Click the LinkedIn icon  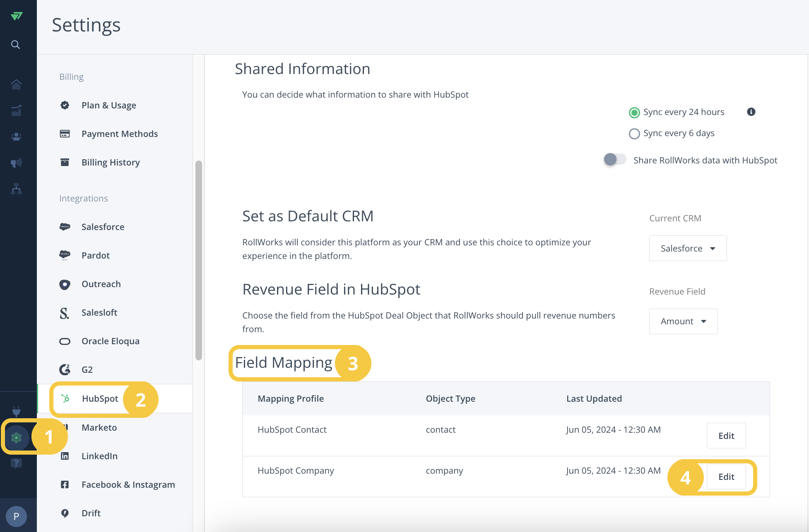point(65,456)
